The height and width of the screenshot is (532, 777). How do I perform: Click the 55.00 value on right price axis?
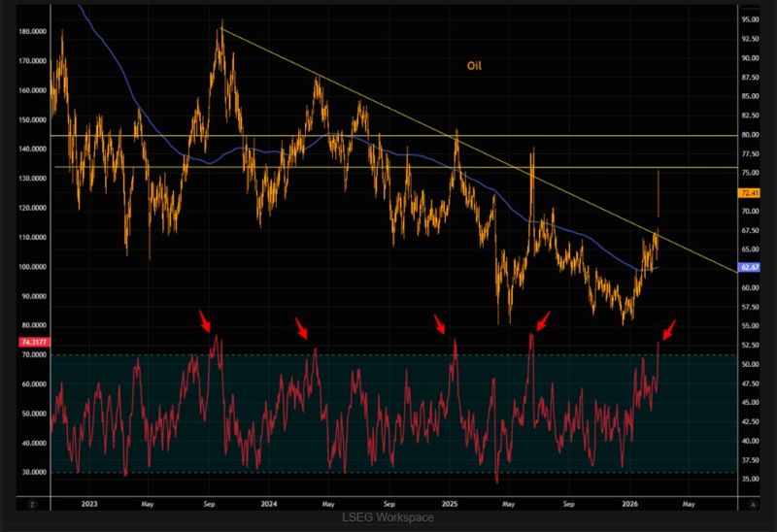750,326
